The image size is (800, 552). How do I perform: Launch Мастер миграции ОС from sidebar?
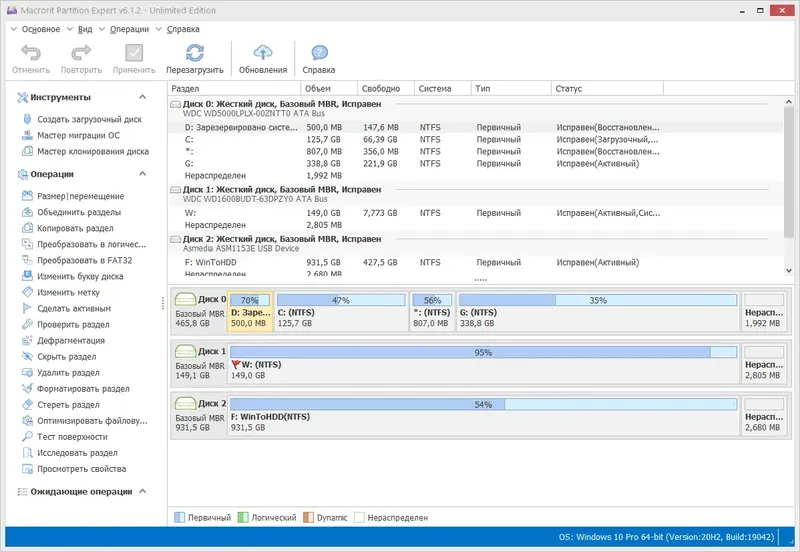pos(79,135)
